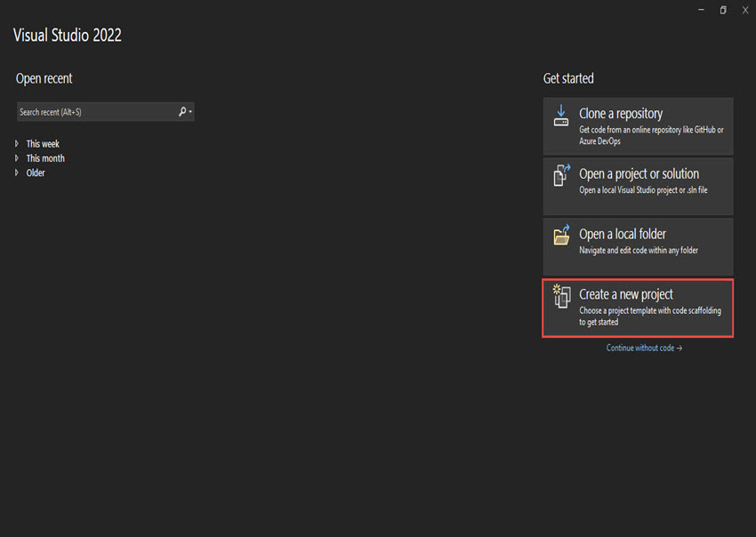
Task: Expand the This week section
Action: pos(18,143)
